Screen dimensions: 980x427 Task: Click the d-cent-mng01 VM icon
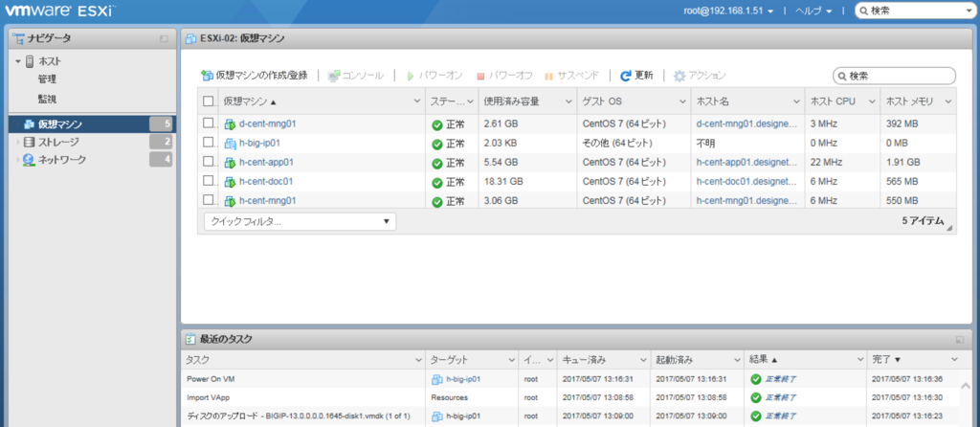[x=230, y=124]
